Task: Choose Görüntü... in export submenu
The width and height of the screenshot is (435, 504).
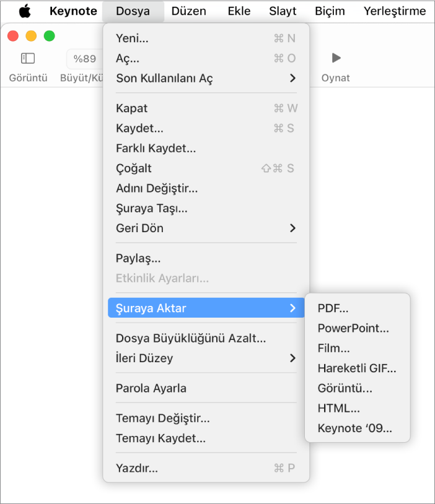Action: [x=358, y=388]
